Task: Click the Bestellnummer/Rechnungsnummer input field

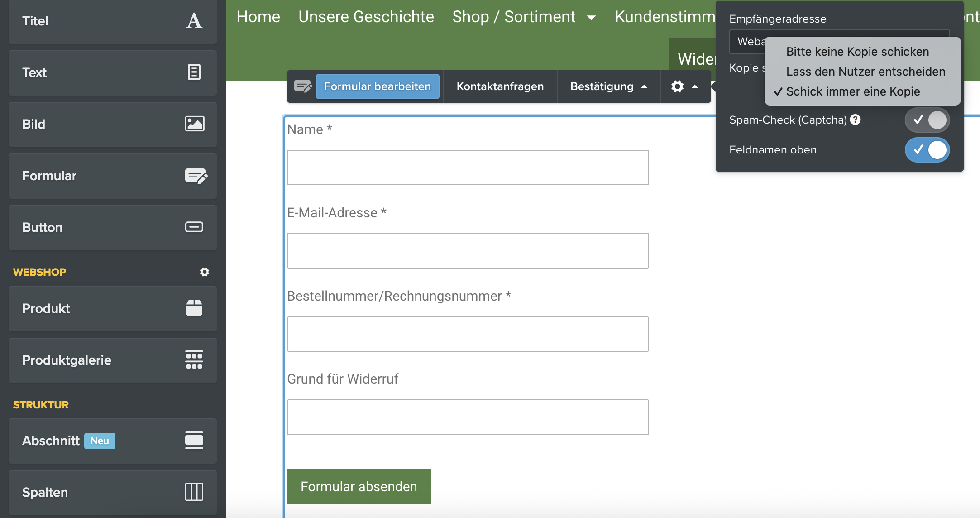Action: 468,334
